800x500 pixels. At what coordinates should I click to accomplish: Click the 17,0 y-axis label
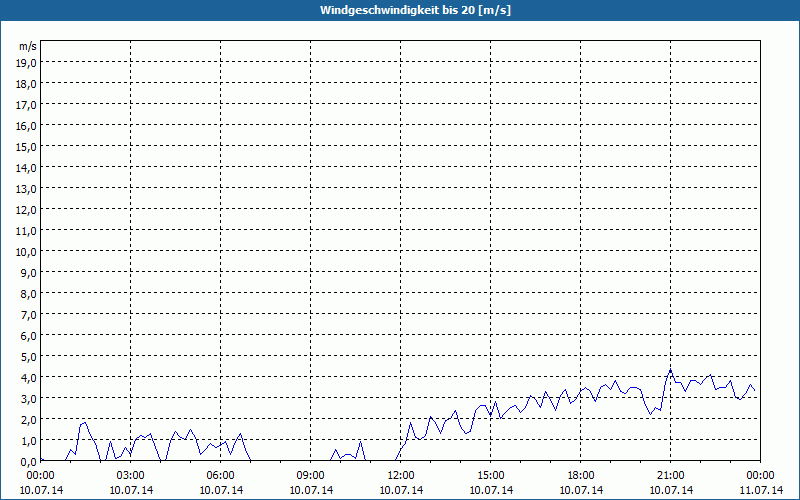[x=26, y=105]
